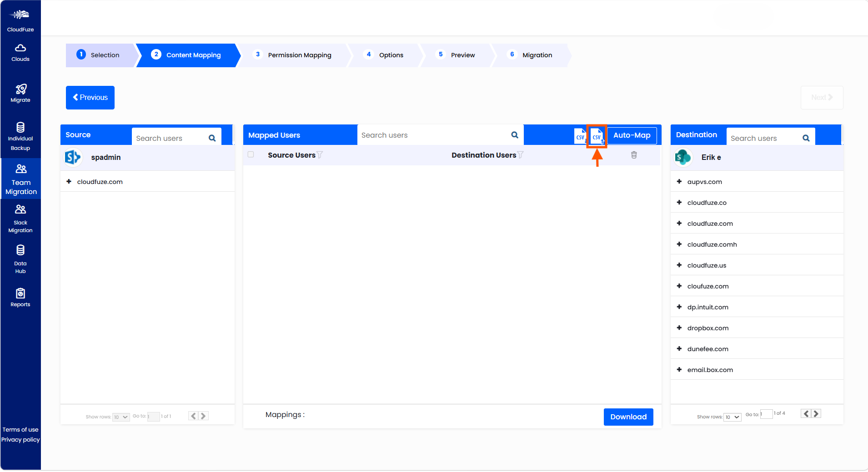Select the Erik e destination account
The width and height of the screenshot is (868, 472).
coord(757,158)
